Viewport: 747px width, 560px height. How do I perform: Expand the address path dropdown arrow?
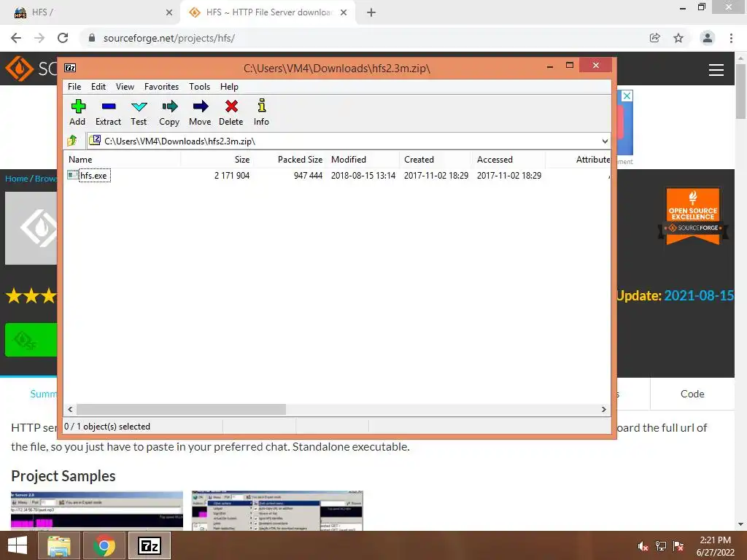[605, 141]
